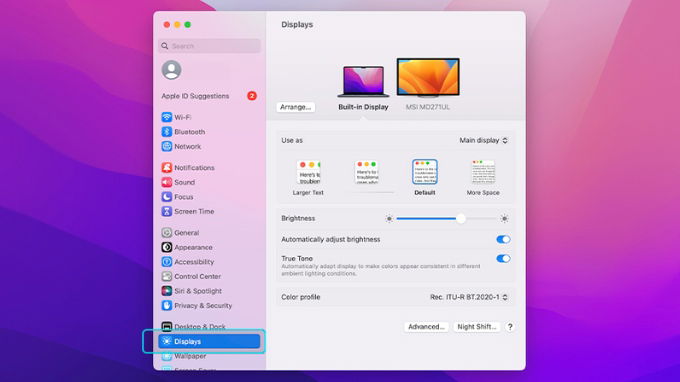Open the Color profile dropdown

tap(469, 297)
